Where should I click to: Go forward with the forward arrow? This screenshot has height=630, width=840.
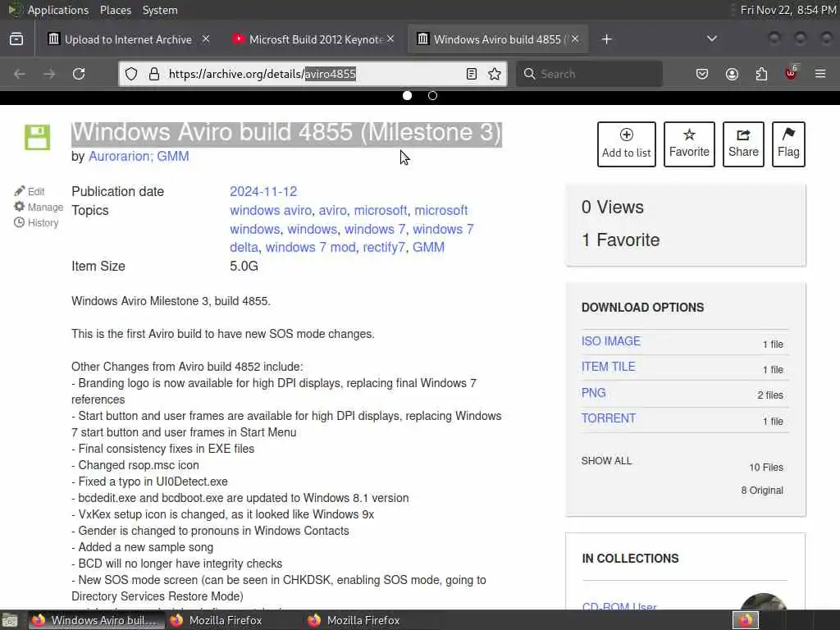point(49,74)
